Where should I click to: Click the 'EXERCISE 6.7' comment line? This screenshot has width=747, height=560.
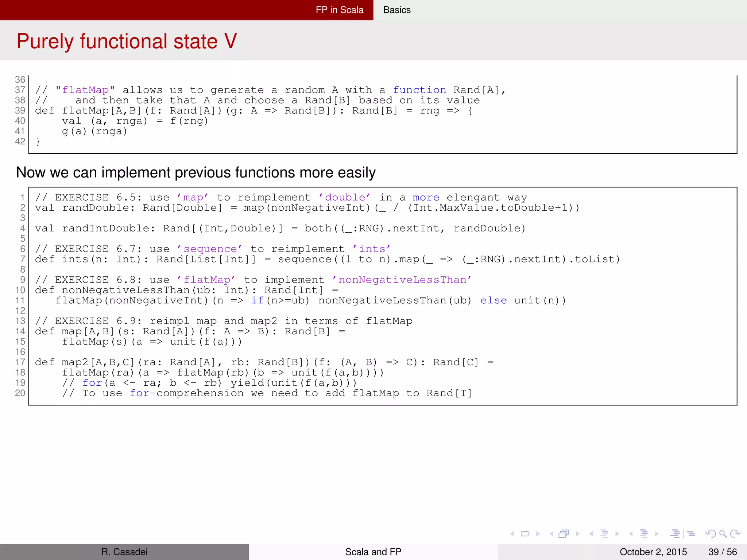[213, 249]
